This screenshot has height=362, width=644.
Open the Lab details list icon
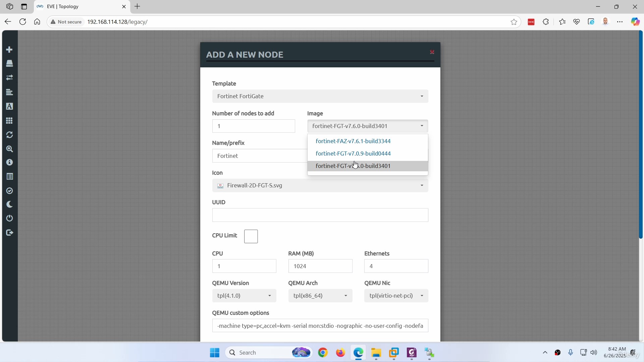(x=9, y=176)
